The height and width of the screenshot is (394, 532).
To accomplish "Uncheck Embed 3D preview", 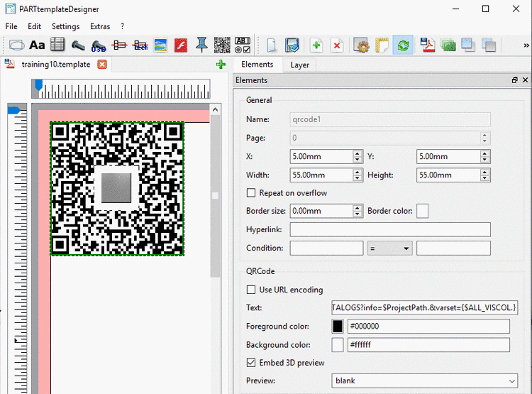I will pos(251,363).
